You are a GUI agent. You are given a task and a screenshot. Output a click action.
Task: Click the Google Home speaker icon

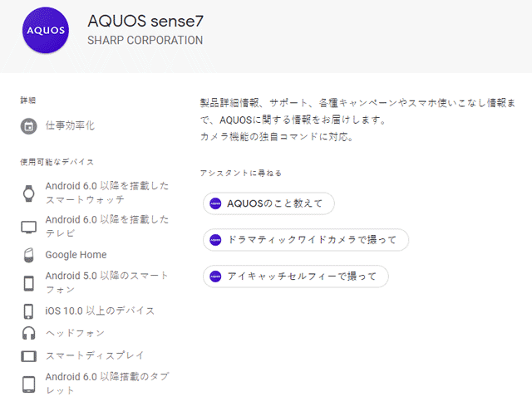[29, 255]
